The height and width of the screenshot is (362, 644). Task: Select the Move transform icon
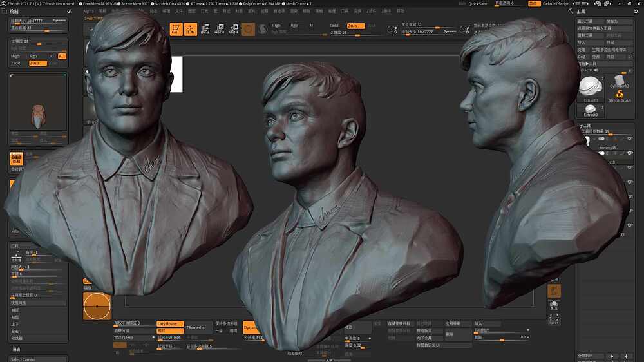205,29
